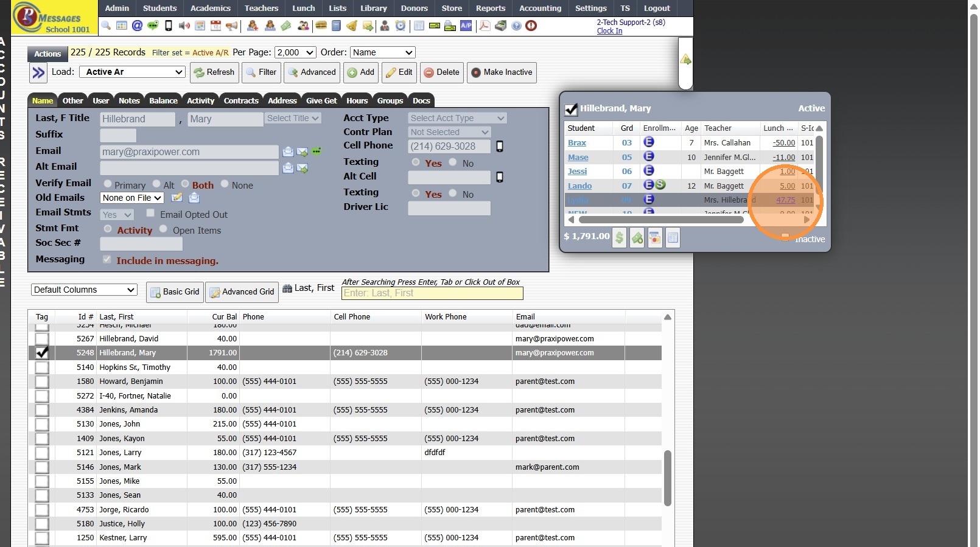Click the yellow warning triangle icon

pos(686,60)
